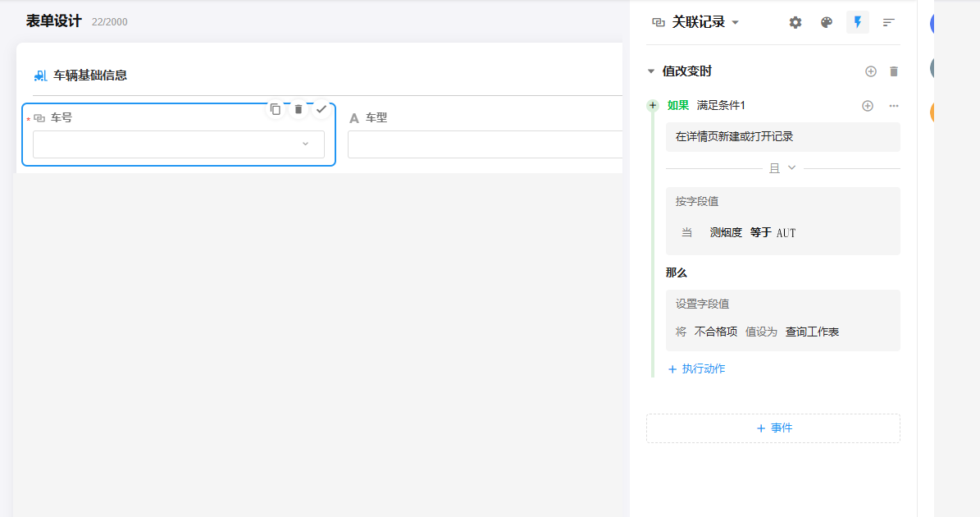This screenshot has width=980, height=517.
Task: Open the field settings gear tab
Action: (795, 22)
